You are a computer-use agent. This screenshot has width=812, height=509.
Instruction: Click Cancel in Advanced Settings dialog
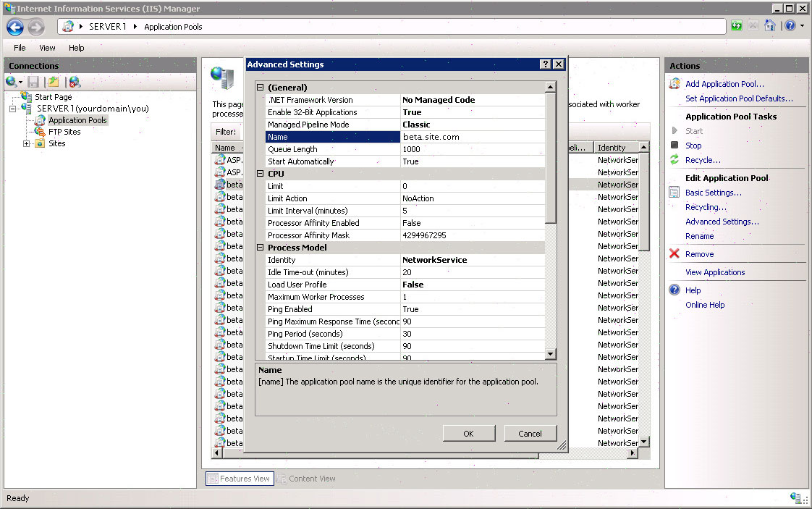(x=530, y=433)
